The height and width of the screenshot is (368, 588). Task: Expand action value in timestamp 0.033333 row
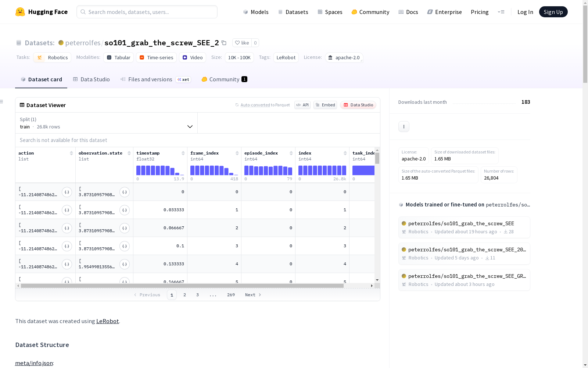coord(67,210)
